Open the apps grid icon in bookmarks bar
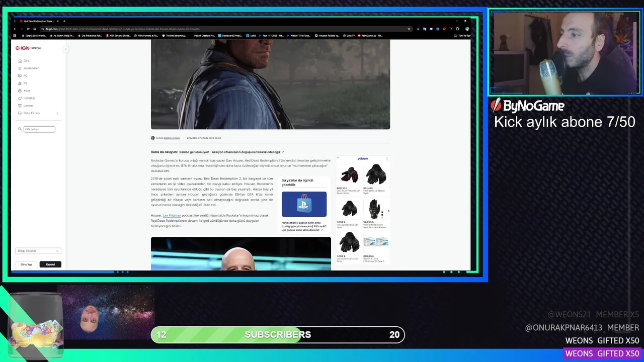The image size is (644, 362). click(x=15, y=36)
